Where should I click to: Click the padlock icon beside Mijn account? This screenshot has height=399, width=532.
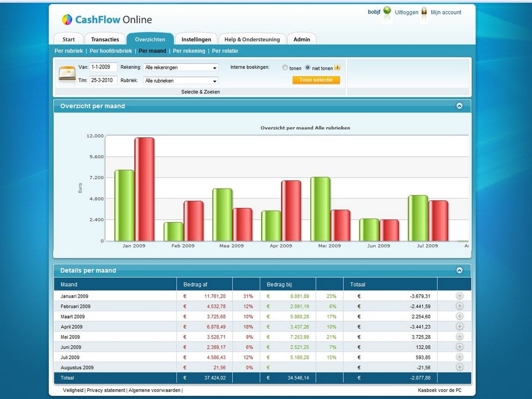tap(424, 12)
